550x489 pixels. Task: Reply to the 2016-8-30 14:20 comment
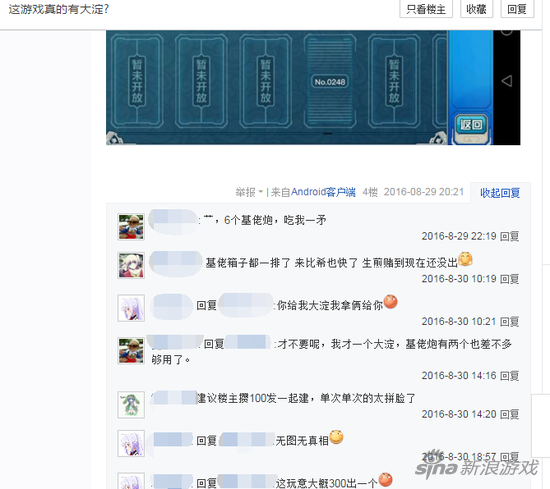click(509, 414)
